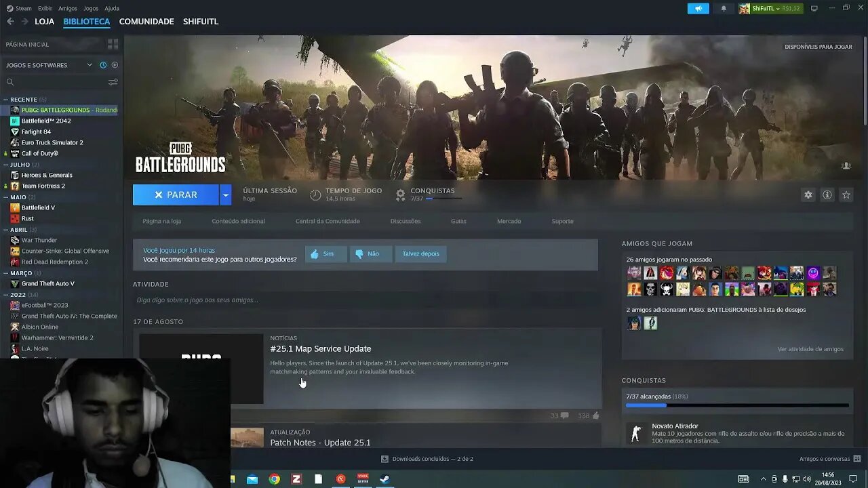Open the Mail app from taskbar
Viewport: 868px width, 488px height.
(x=252, y=479)
